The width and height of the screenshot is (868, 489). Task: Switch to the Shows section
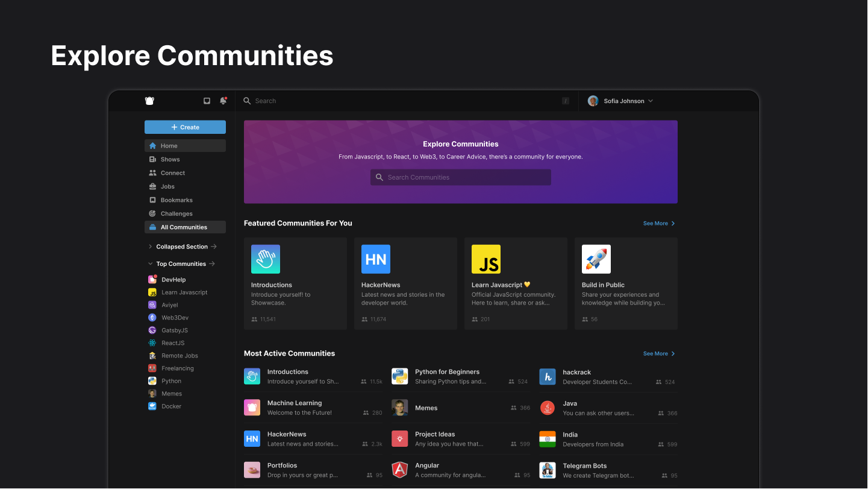[x=170, y=159]
